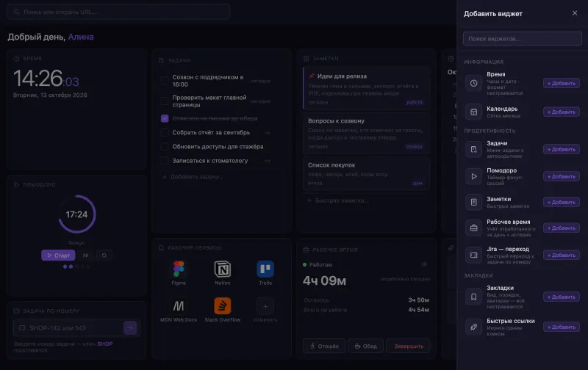588x370 pixels.
Task: Click the Отошёл button
Action: tap(324, 346)
